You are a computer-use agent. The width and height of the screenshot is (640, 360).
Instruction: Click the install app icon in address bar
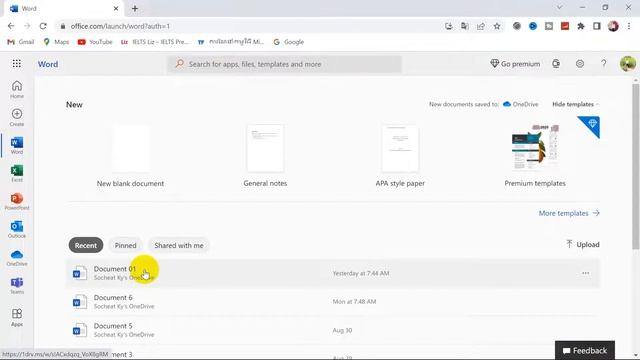click(x=449, y=26)
